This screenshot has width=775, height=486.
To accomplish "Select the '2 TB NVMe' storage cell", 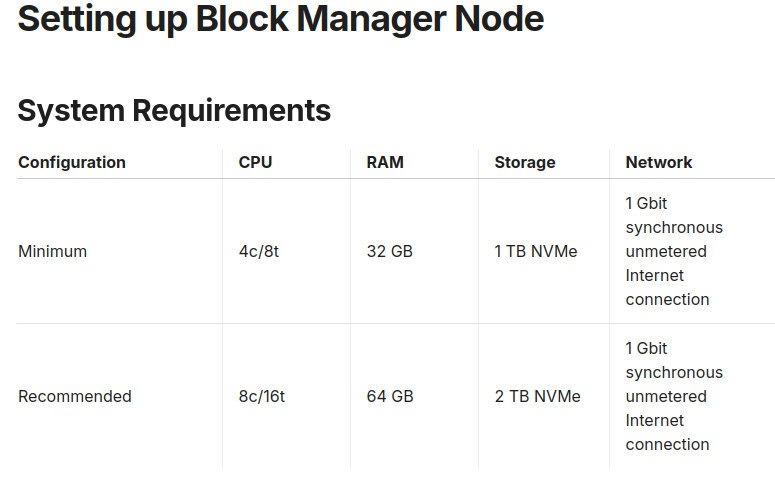I will 537,396.
